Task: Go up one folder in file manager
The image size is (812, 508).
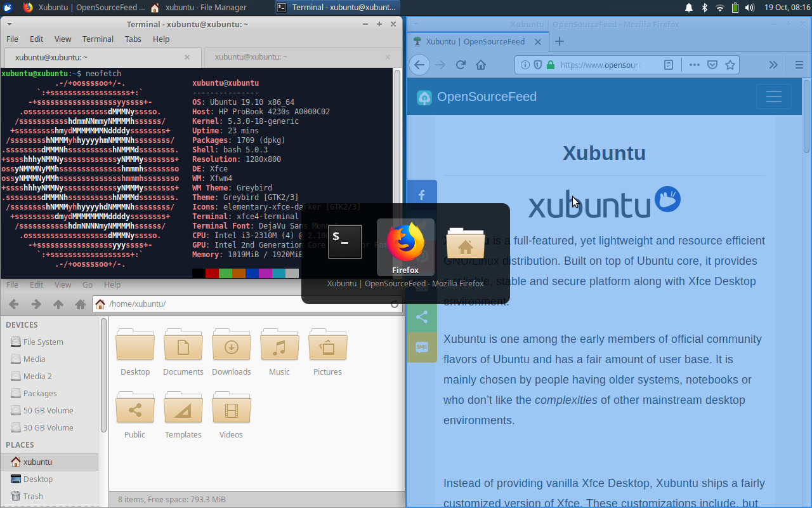Action: pyautogui.click(x=58, y=304)
